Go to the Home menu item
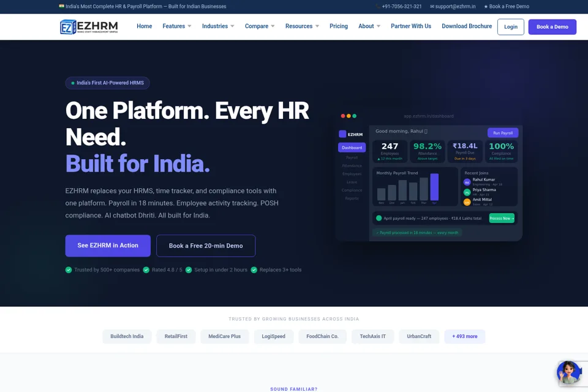 [x=145, y=26]
